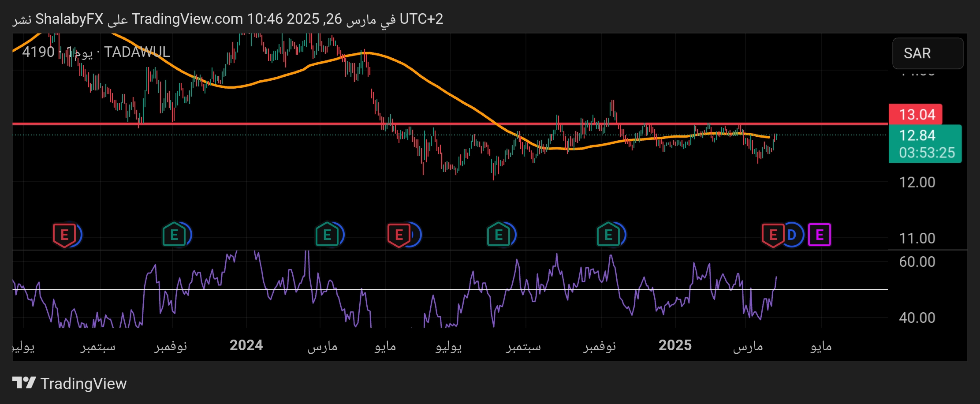The image size is (980, 404).
Task: Open the blue D dividend marker
Action: coord(793,235)
